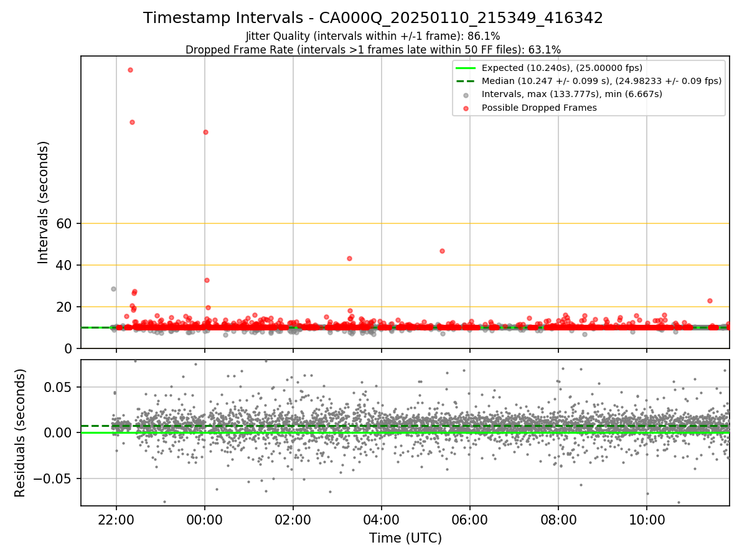Click the solid green line sample in the legend
The image size is (747, 560).
coord(466,68)
